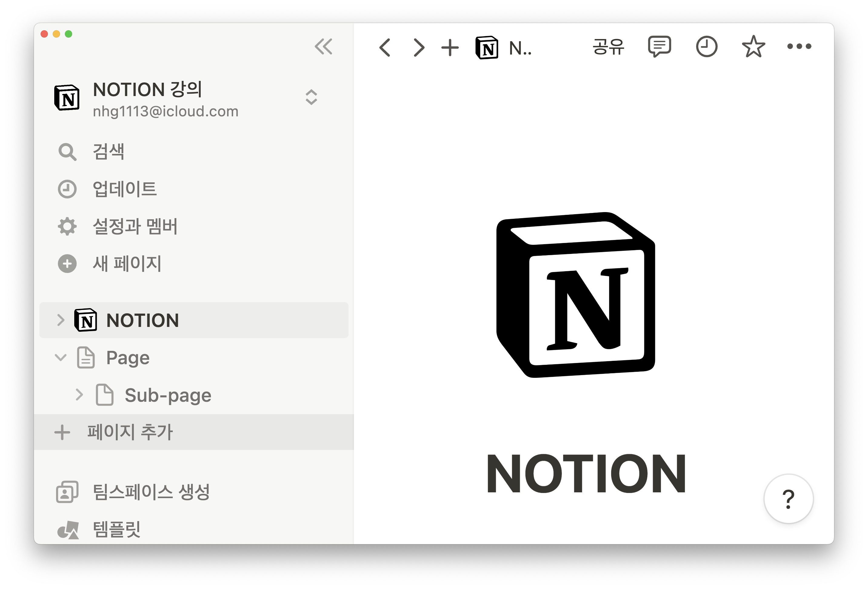Toggle favorite with the star icon

click(753, 47)
